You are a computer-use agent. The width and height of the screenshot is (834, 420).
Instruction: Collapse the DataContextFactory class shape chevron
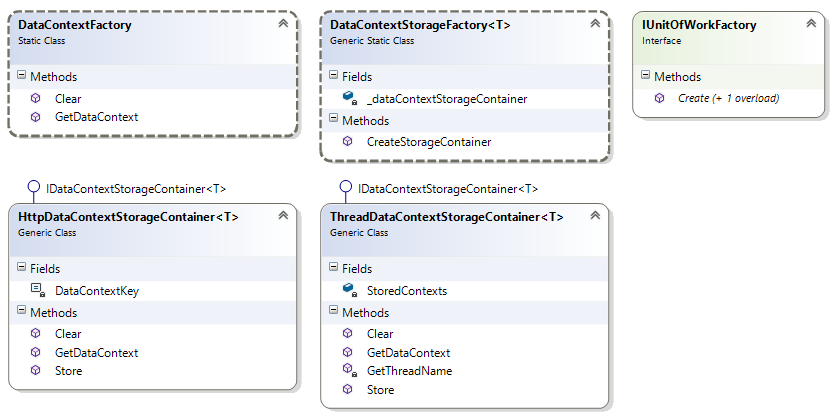point(283,23)
